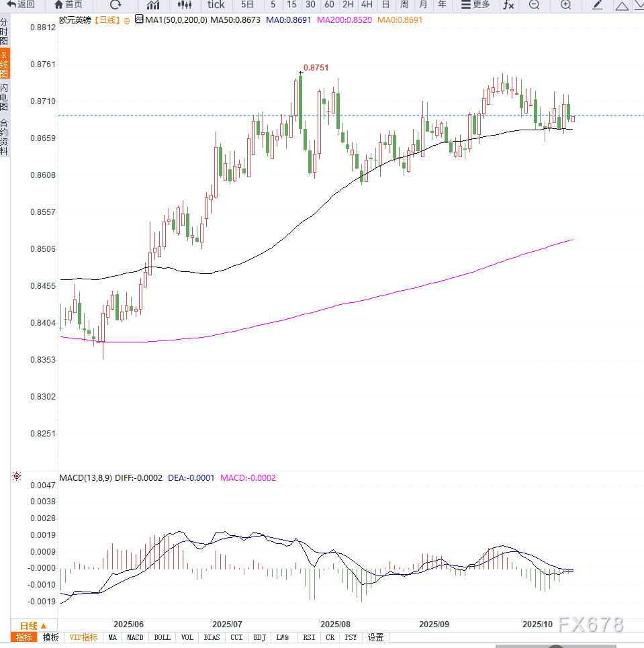The width and height of the screenshot is (644, 648).
Task: Select the line chart style icon
Action: click(153, 5)
